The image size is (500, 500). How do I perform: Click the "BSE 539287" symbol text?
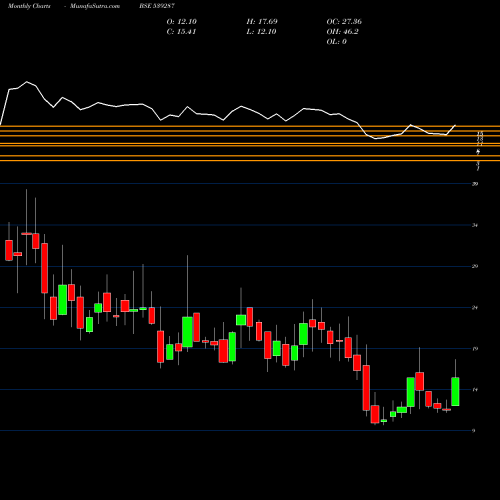point(157,6)
